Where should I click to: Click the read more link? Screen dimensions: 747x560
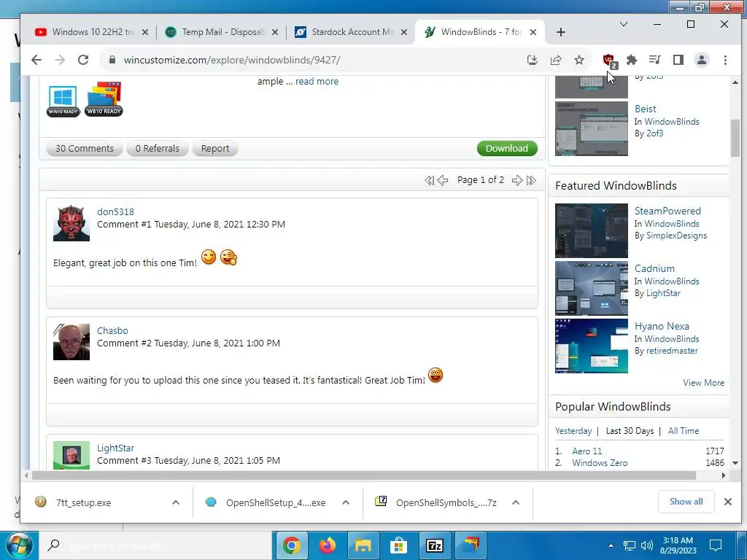317,82
